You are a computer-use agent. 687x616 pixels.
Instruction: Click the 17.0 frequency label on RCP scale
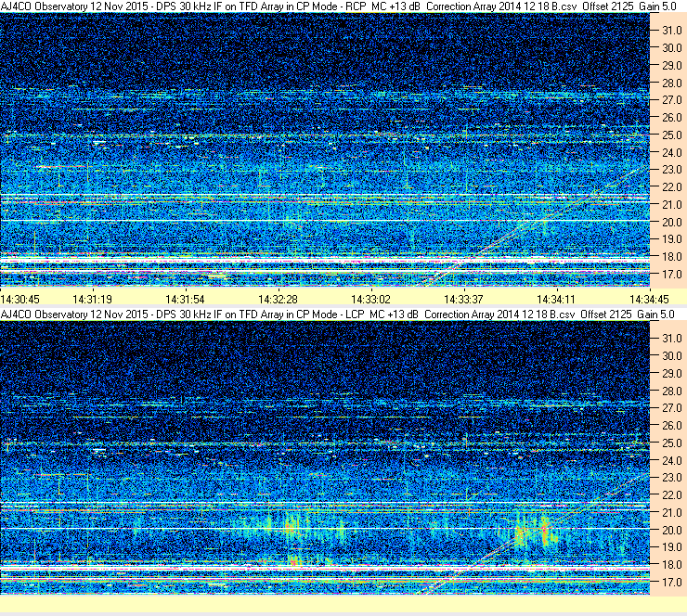(x=671, y=274)
